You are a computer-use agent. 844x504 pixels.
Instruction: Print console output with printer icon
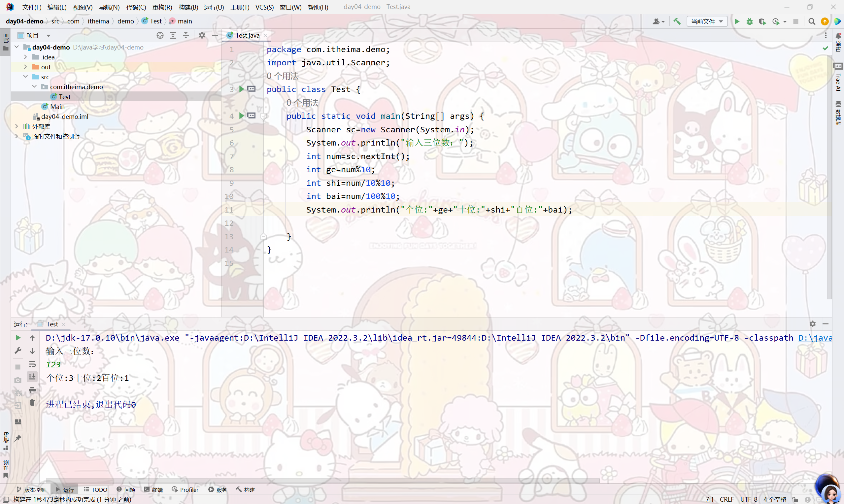32,390
